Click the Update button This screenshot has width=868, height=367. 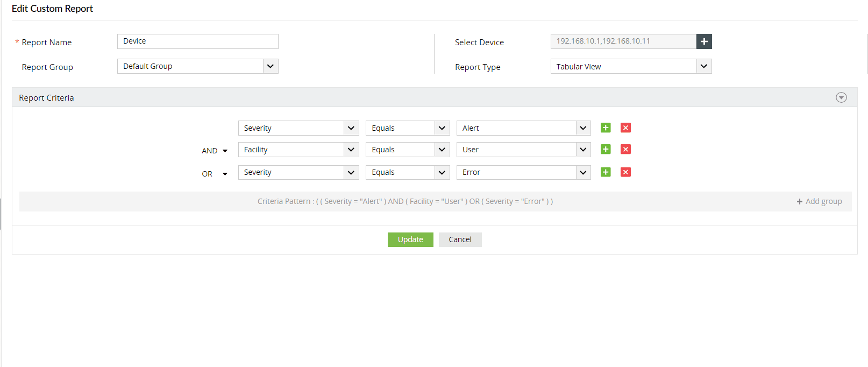(x=410, y=239)
